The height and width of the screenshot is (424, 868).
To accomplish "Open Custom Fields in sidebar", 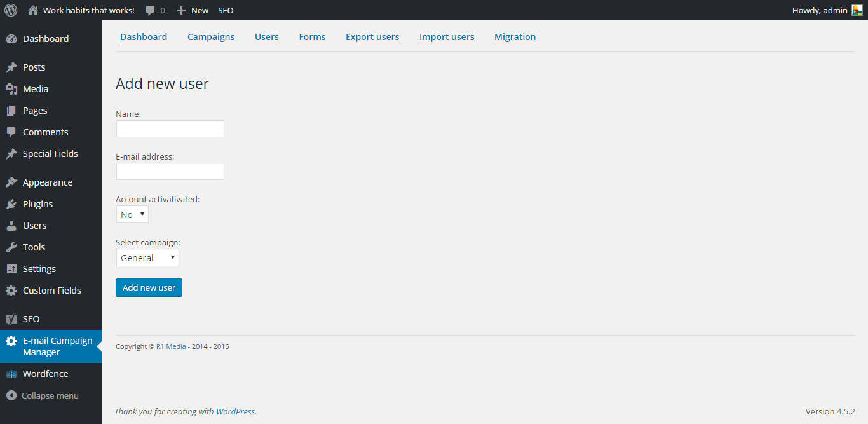I will coord(52,291).
